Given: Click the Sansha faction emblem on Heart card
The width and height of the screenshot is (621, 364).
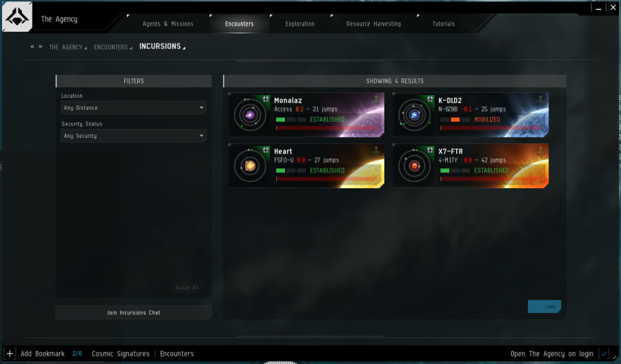Looking at the screenshot, I should coord(376,151).
